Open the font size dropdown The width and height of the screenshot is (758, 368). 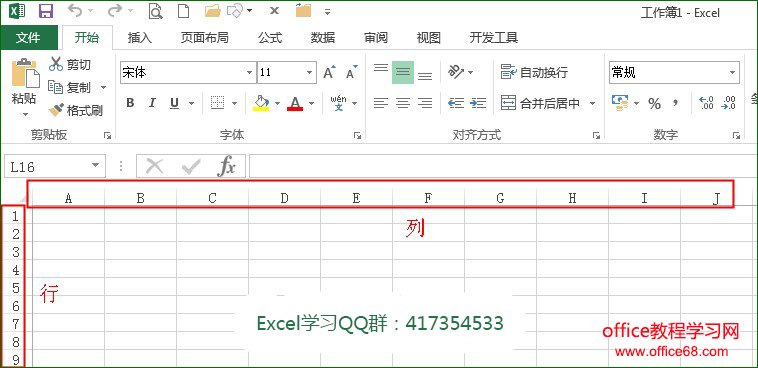point(310,73)
